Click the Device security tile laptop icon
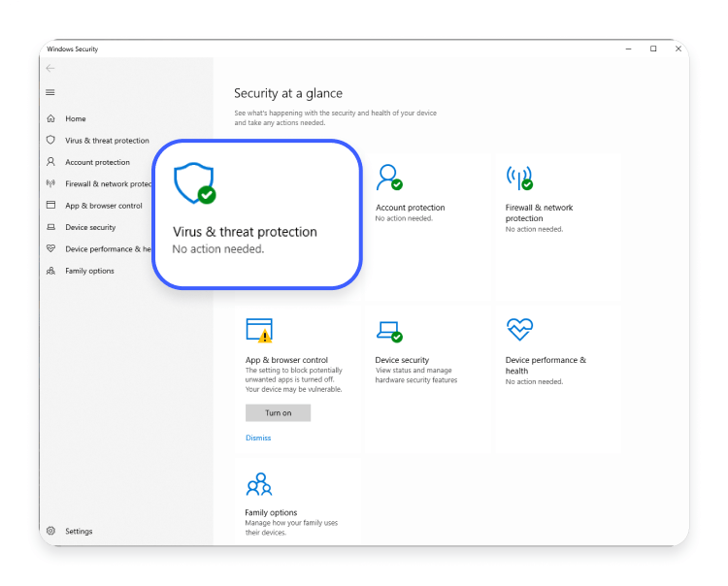728x586 pixels. point(389,331)
